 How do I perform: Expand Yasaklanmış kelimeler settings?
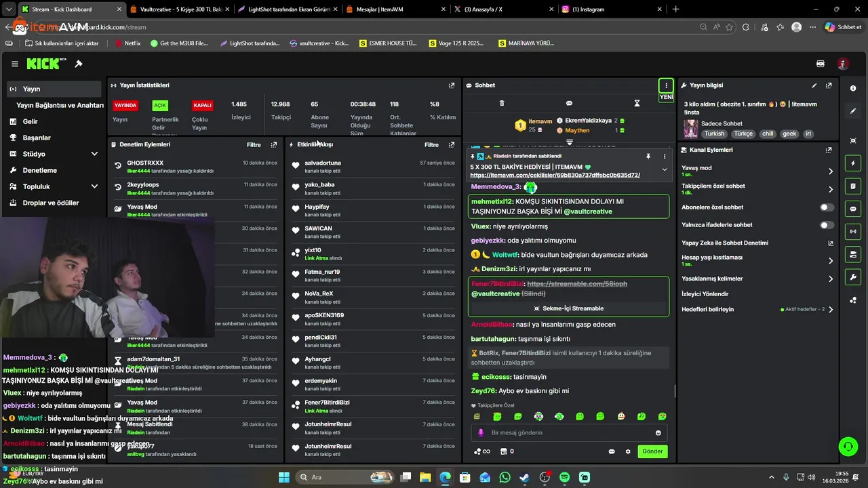point(831,279)
